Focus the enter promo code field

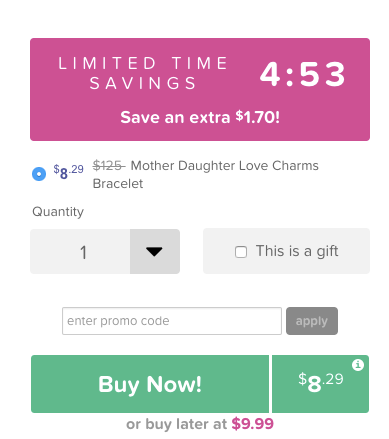point(172,321)
